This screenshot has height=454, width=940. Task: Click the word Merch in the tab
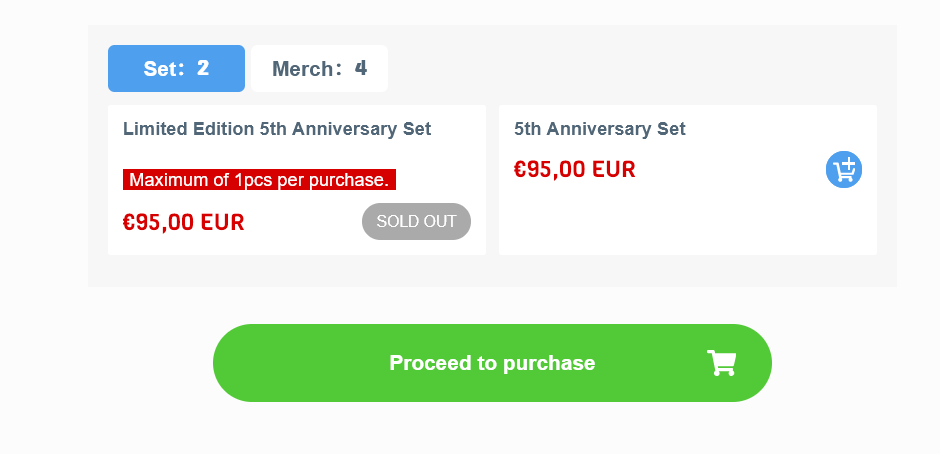pos(302,69)
